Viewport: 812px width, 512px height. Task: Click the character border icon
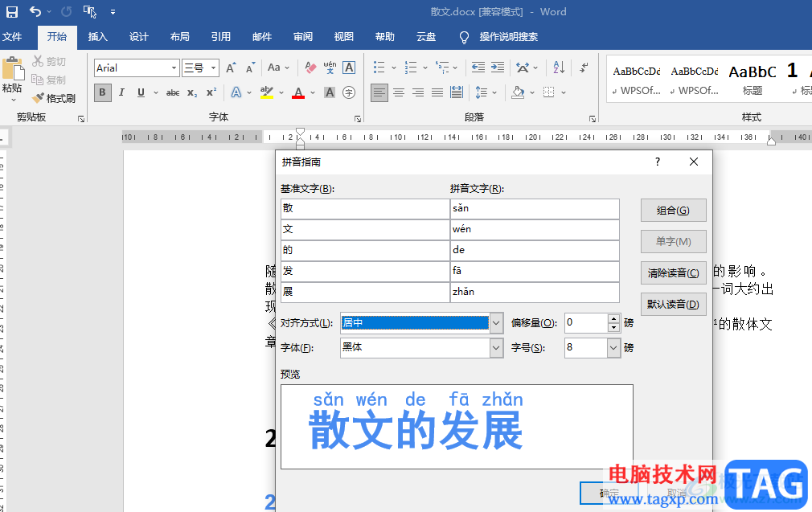tap(349, 68)
